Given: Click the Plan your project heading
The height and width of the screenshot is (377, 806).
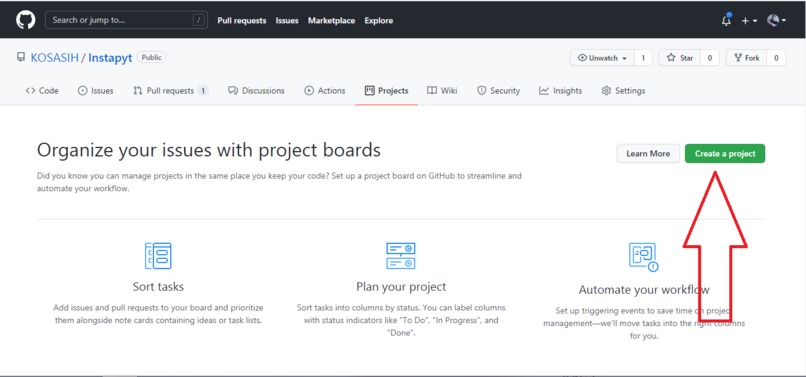Looking at the screenshot, I should tap(401, 286).
